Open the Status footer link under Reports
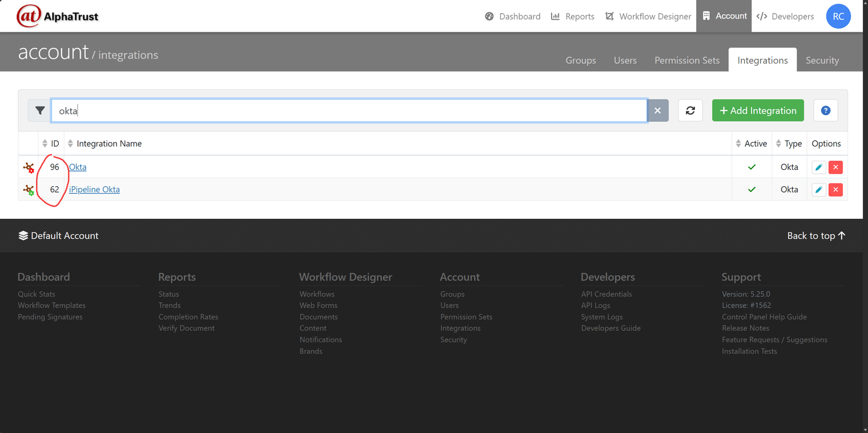Screen dimensions: 868x433 click(x=168, y=294)
